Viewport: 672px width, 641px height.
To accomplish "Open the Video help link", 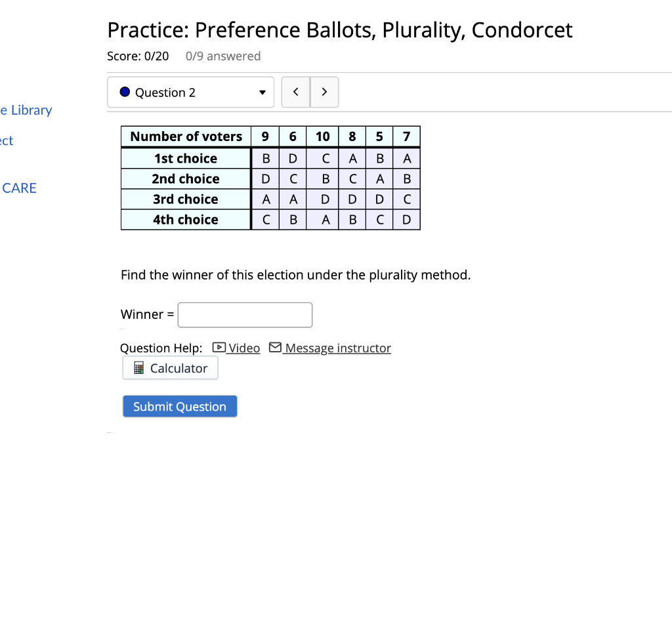I will coord(244,348).
